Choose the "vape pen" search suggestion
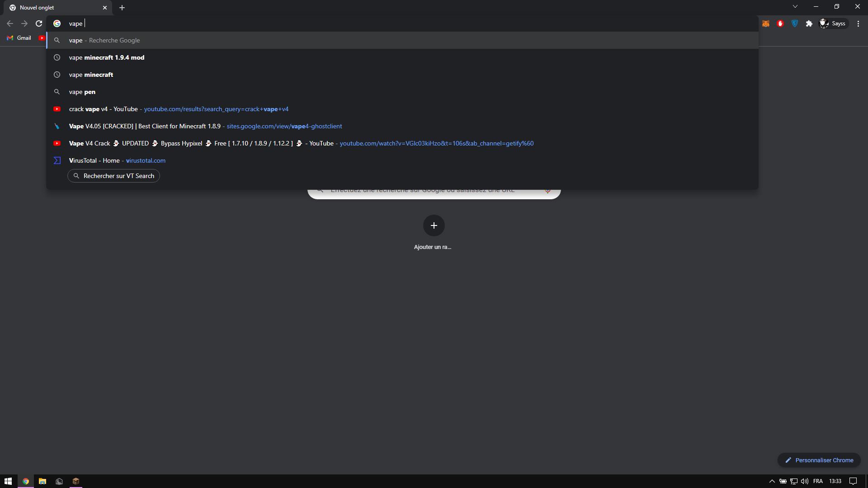 [82, 92]
